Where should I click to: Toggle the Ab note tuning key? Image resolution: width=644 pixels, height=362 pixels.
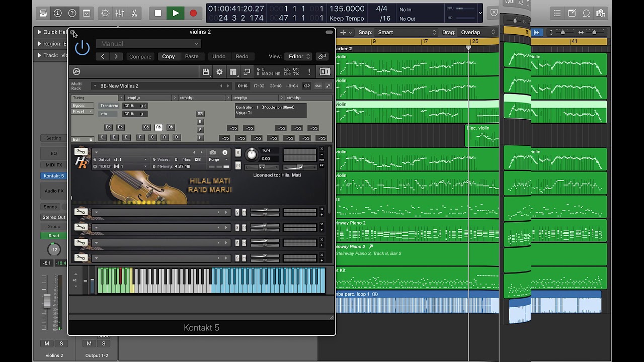point(158,127)
